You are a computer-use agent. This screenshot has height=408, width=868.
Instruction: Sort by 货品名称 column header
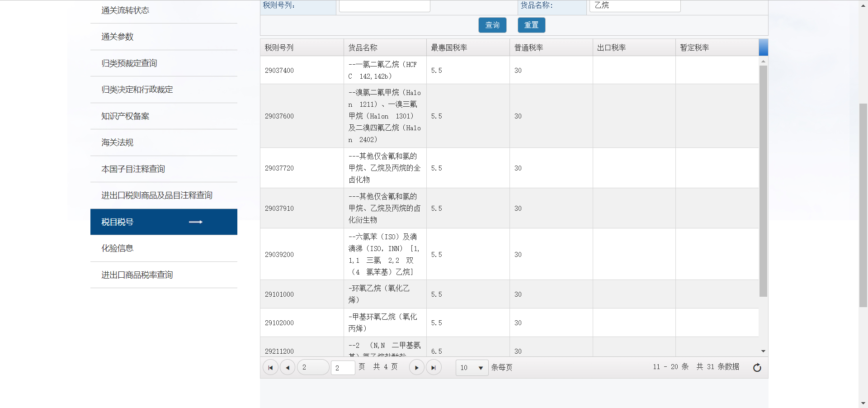pyautogui.click(x=385, y=47)
